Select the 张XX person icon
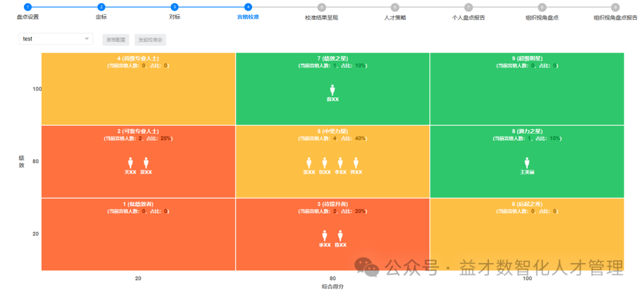Screen dimensions: 644x294 tap(309, 163)
